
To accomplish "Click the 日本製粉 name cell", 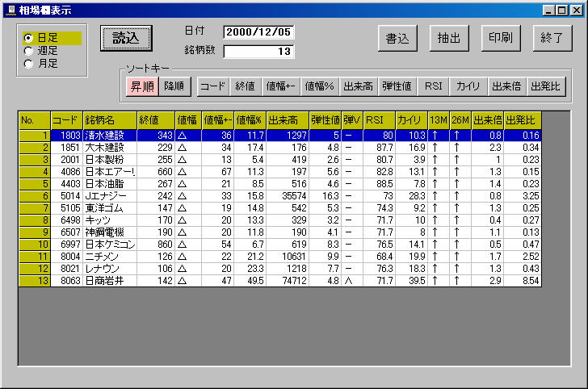I will (110, 160).
